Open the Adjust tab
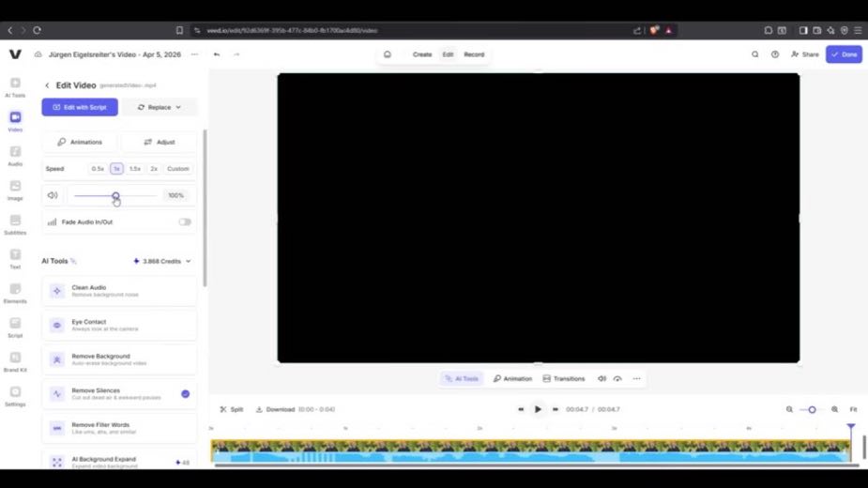 [x=160, y=143]
